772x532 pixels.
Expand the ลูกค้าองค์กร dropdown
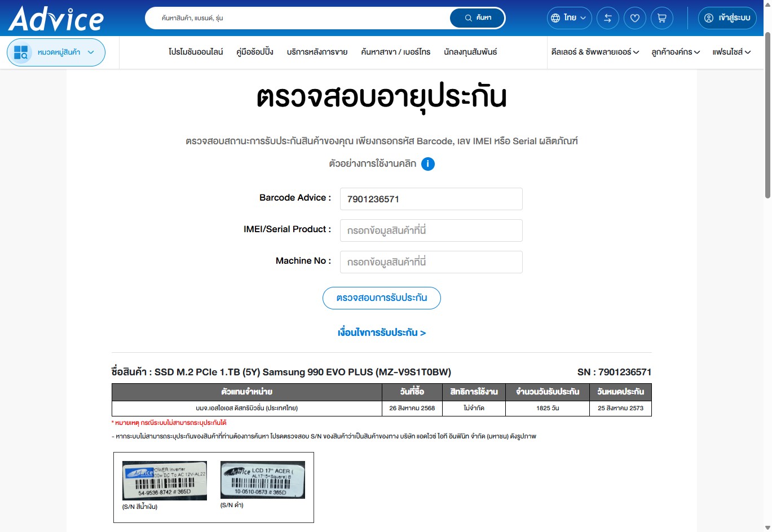point(676,52)
